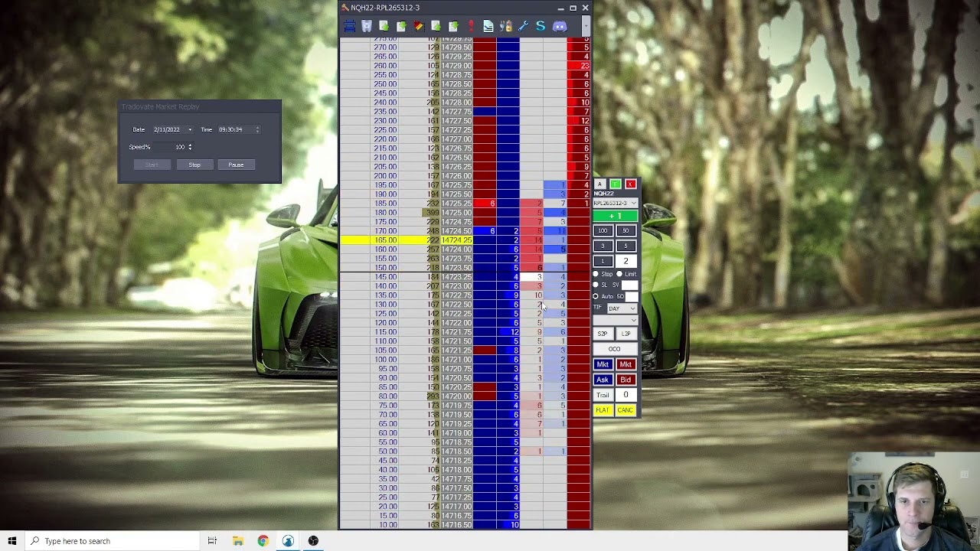Screen dimensions: 980x551
Task: Click the plug connection icon in toolbar
Action: (x=505, y=27)
